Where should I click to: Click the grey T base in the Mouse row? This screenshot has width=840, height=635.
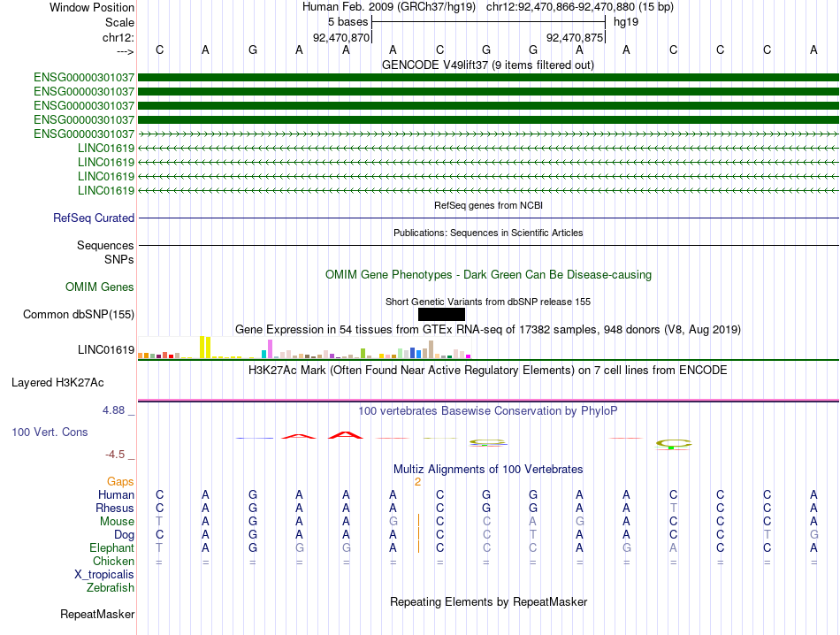pos(159,522)
